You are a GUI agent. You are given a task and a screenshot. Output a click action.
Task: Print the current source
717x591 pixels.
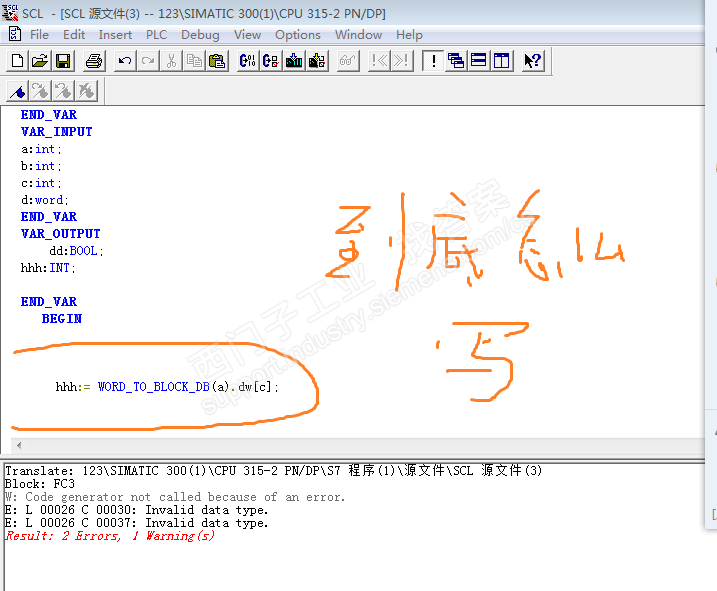pos(94,60)
